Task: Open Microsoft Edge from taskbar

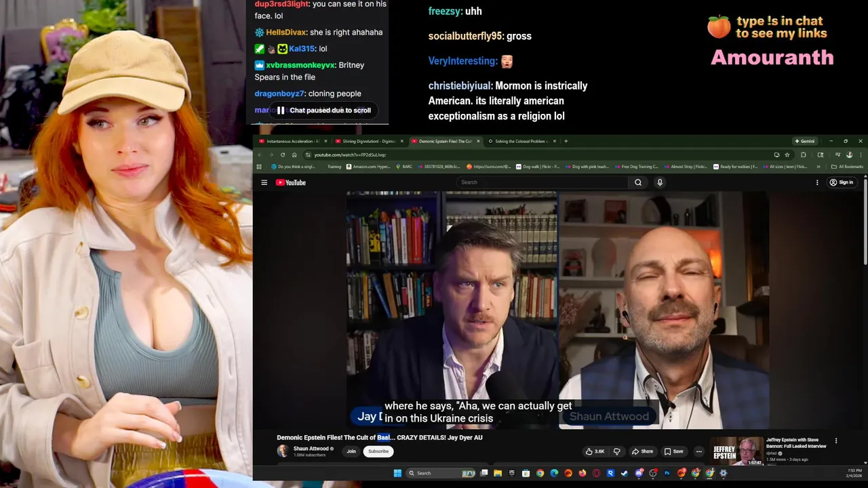Action: (x=554, y=473)
